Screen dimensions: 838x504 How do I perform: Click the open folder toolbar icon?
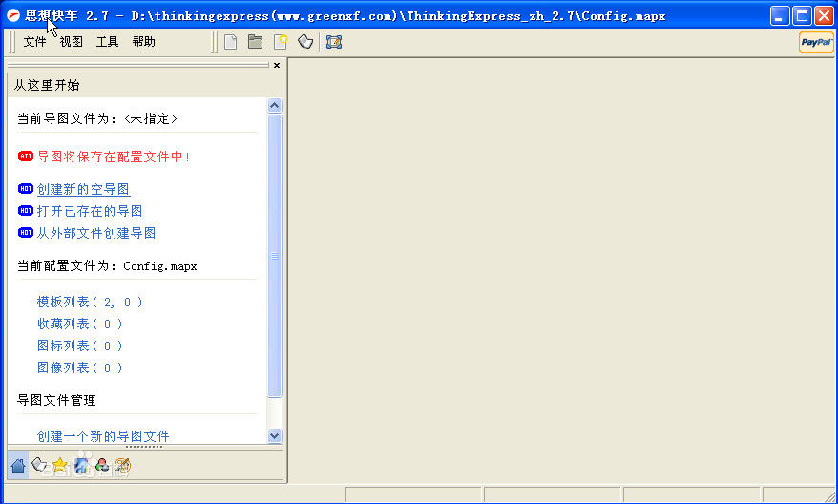click(255, 42)
